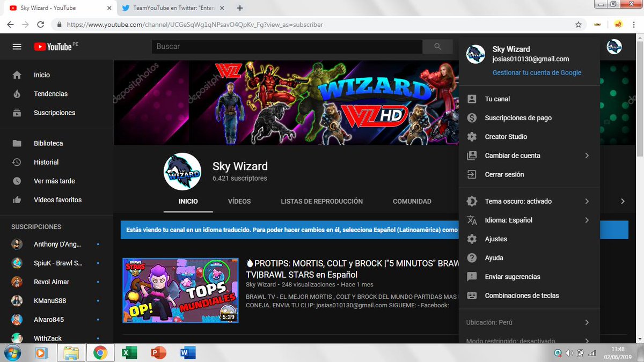This screenshot has width=644, height=362.
Task: Click Gestionar tu cuenta de Google link
Action: (537, 73)
